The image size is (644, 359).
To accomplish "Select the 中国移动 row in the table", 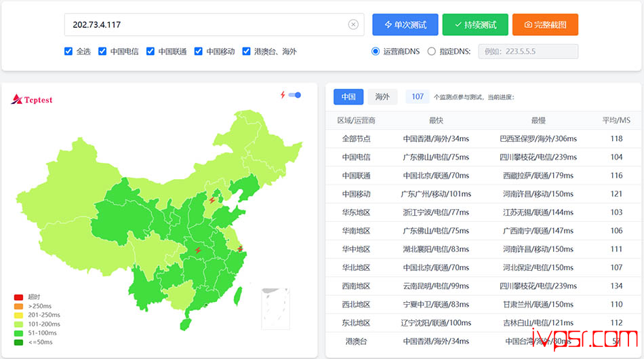I will 483,194.
